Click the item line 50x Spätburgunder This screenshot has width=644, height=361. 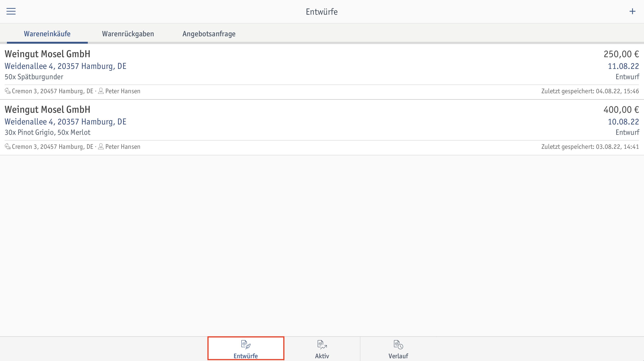coord(34,77)
